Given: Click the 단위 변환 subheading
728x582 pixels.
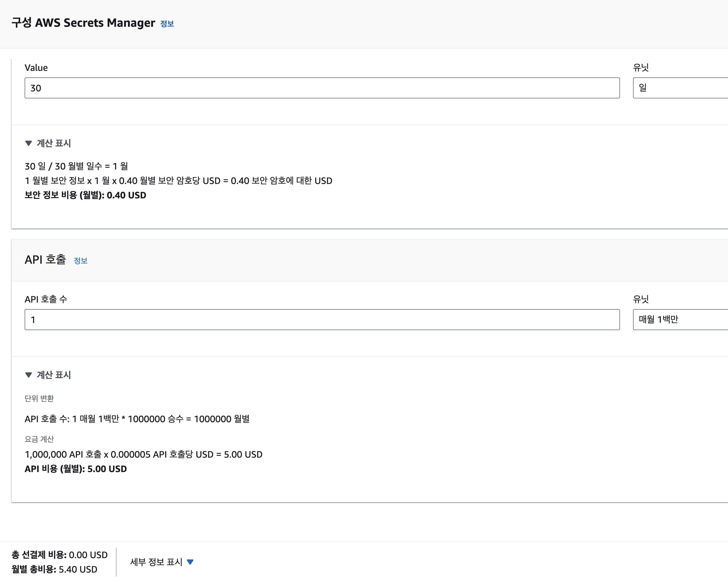Looking at the screenshot, I should coord(39,399).
